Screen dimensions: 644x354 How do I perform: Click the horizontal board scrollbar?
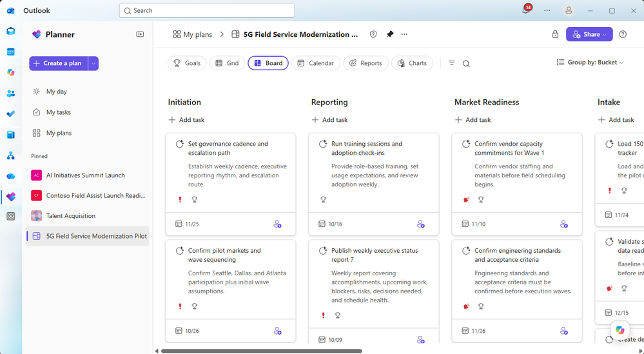262,351
